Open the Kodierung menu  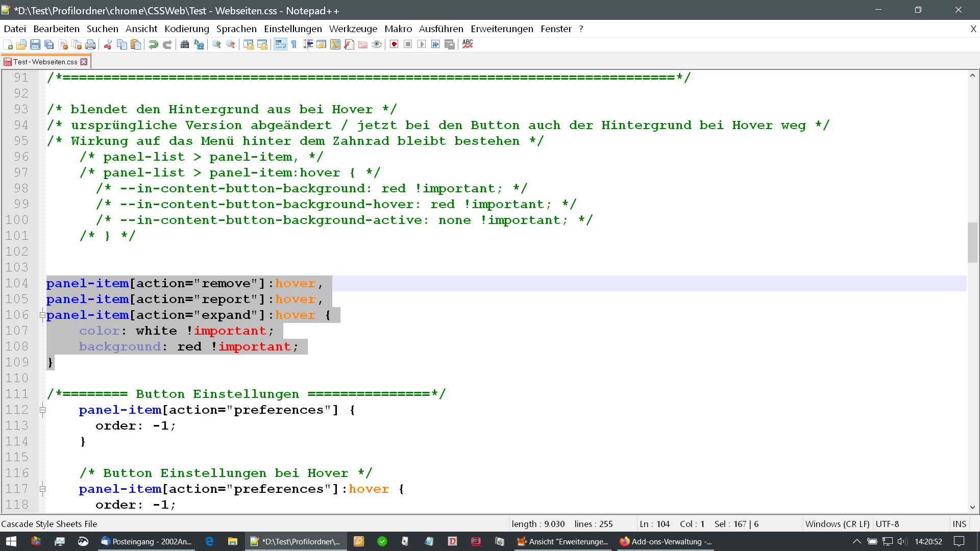point(186,29)
